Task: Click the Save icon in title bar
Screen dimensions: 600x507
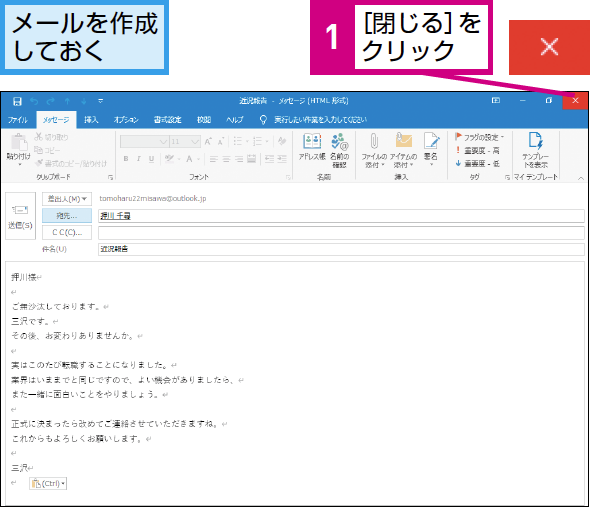Action: (x=17, y=101)
